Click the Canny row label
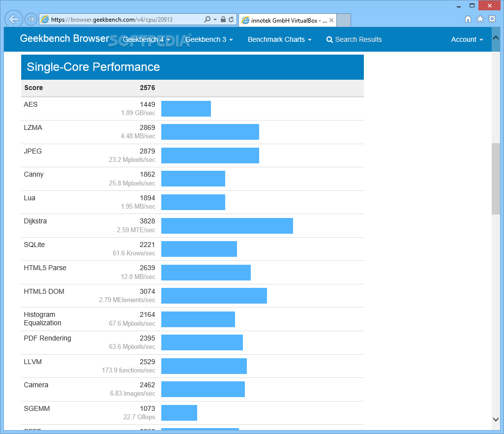 (x=33, y=175)
